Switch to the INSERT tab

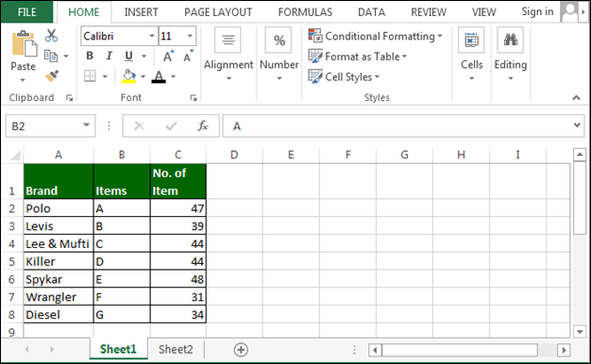click(141, 12)
